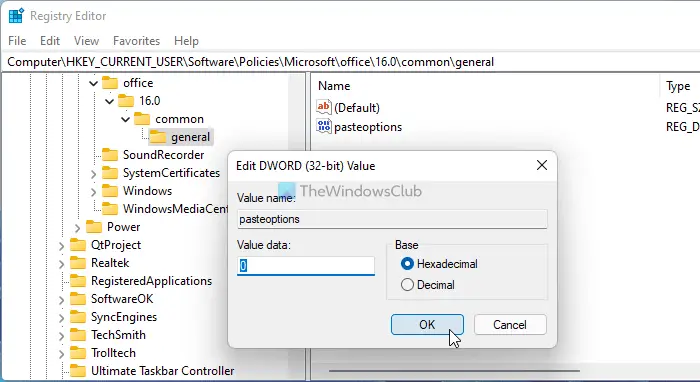Viewport: 700px width, 382px height.
Task: Select the Power folder icon
Action: pos(94,227)
